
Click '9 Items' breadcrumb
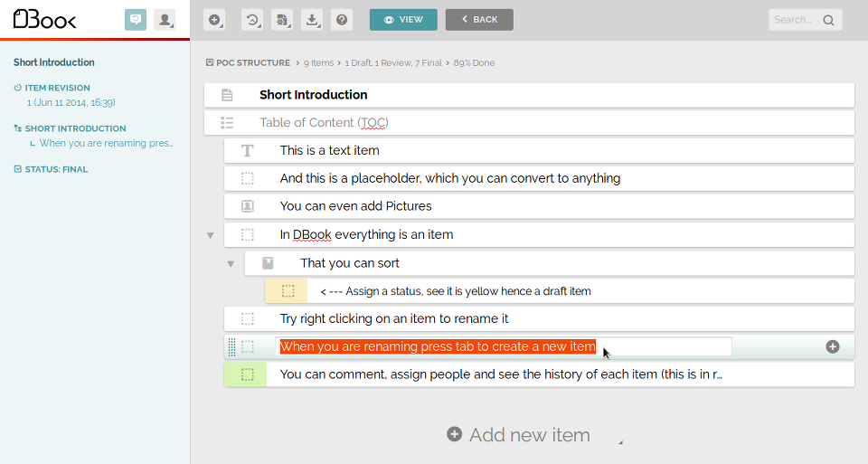click(x=318, y=62)
